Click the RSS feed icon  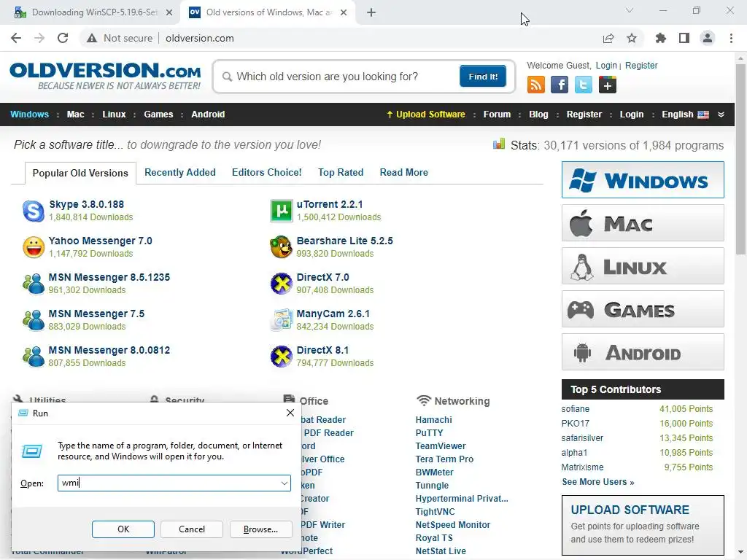(536, 85)
